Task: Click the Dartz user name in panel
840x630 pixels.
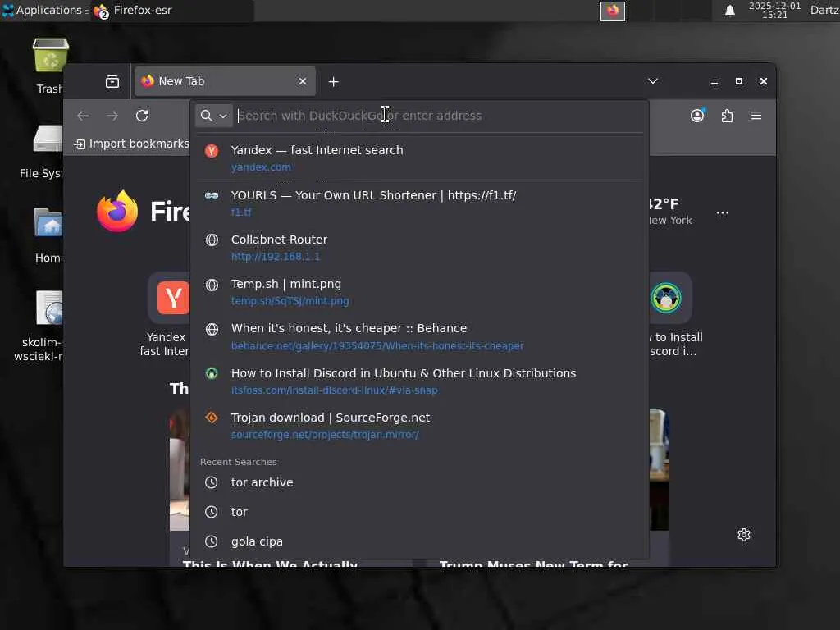Action: (x=824, y=10)
